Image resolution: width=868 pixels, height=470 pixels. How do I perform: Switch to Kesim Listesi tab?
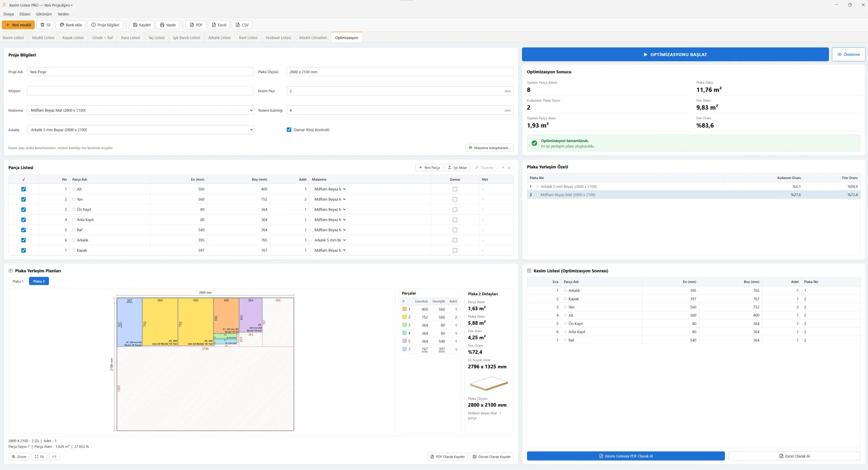(x=14, y=38)
